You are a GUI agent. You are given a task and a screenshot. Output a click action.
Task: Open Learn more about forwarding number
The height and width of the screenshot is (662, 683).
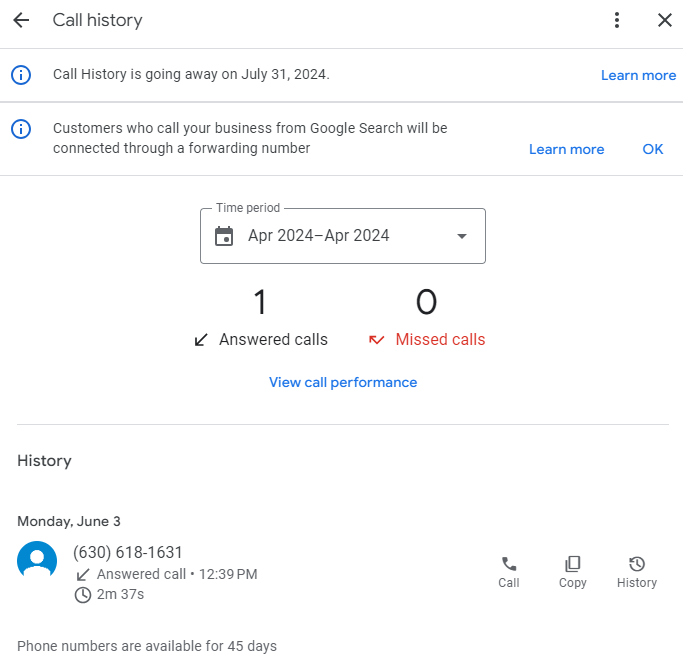566,149
